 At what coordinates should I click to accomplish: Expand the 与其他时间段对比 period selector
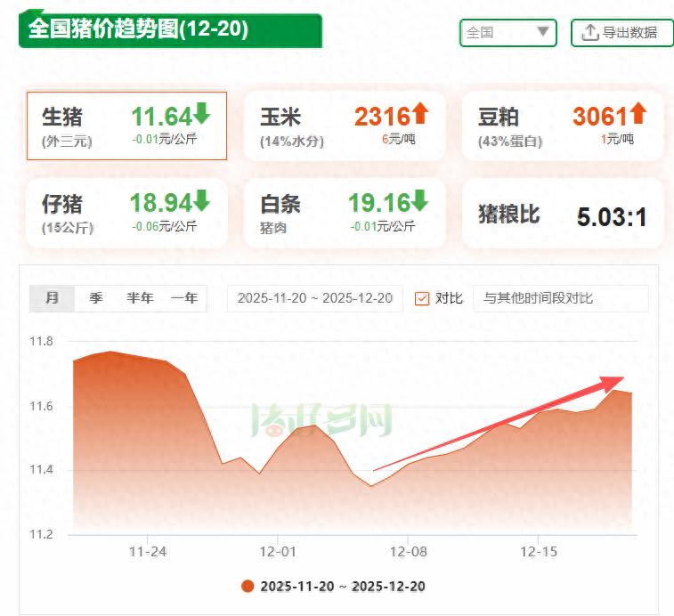coord(560,298)
